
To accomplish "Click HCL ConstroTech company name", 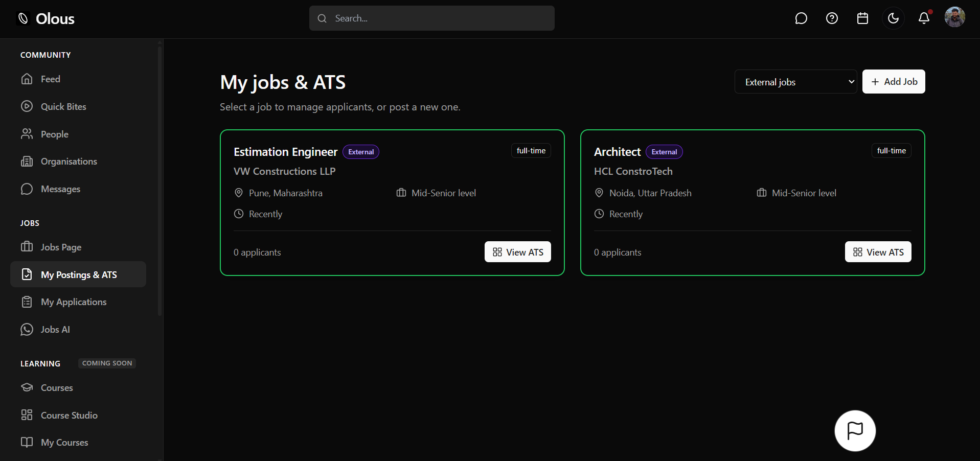I will (x=633, y=172).
